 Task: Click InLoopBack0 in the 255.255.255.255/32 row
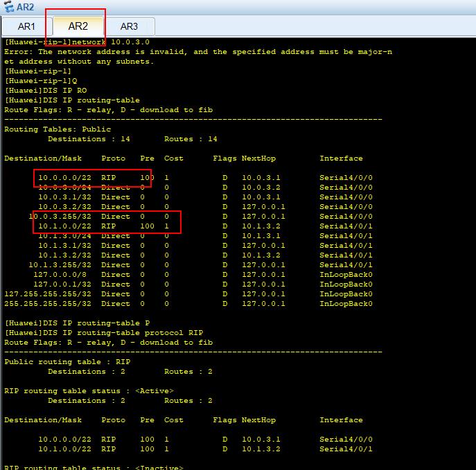[346, 304]
